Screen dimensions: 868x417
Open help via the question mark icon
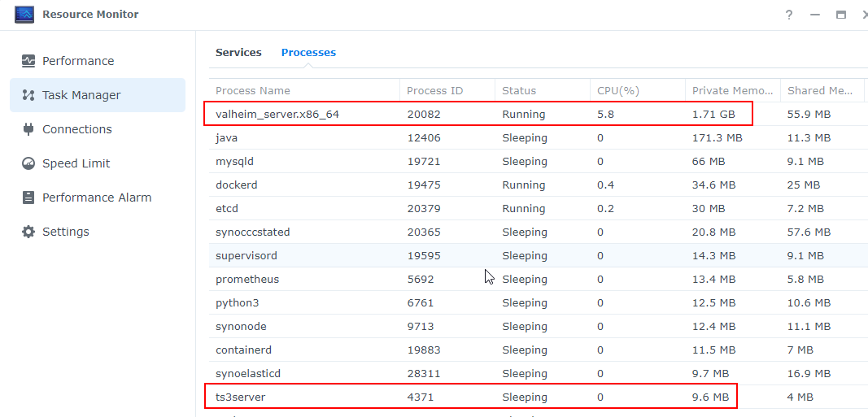tap(789, 15)
